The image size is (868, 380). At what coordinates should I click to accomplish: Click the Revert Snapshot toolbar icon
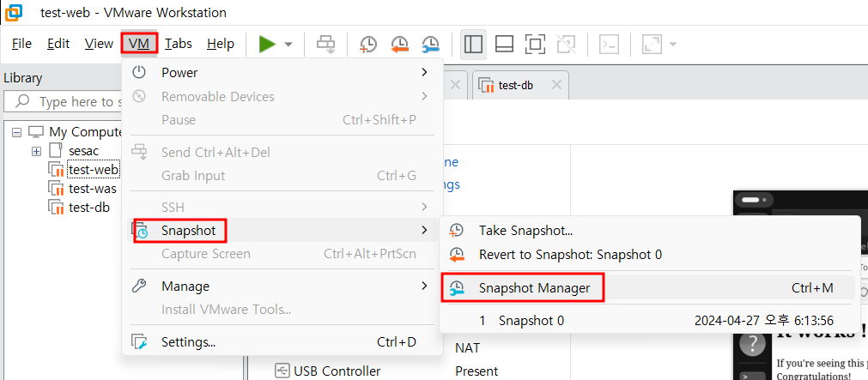[x=399, y=45]
